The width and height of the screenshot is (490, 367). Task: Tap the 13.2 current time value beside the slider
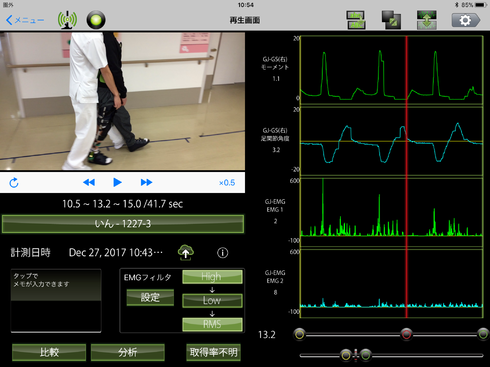pos(267,335)
